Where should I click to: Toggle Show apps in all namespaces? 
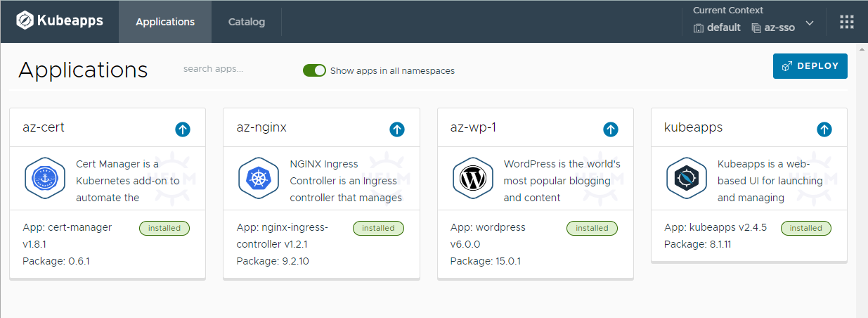[314, 70]
